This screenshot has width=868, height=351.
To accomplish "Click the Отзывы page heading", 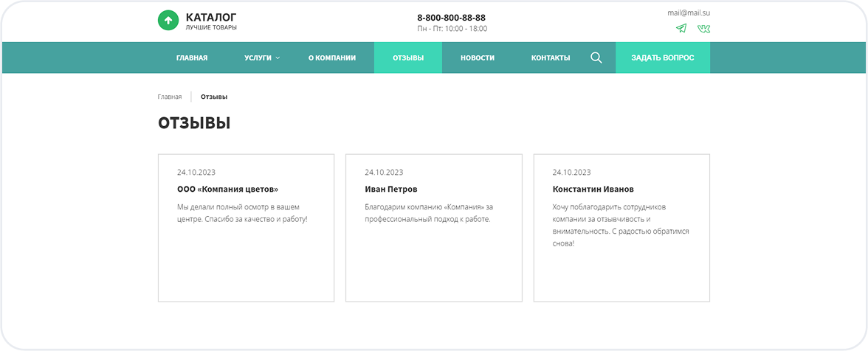I will pos(194,123).
